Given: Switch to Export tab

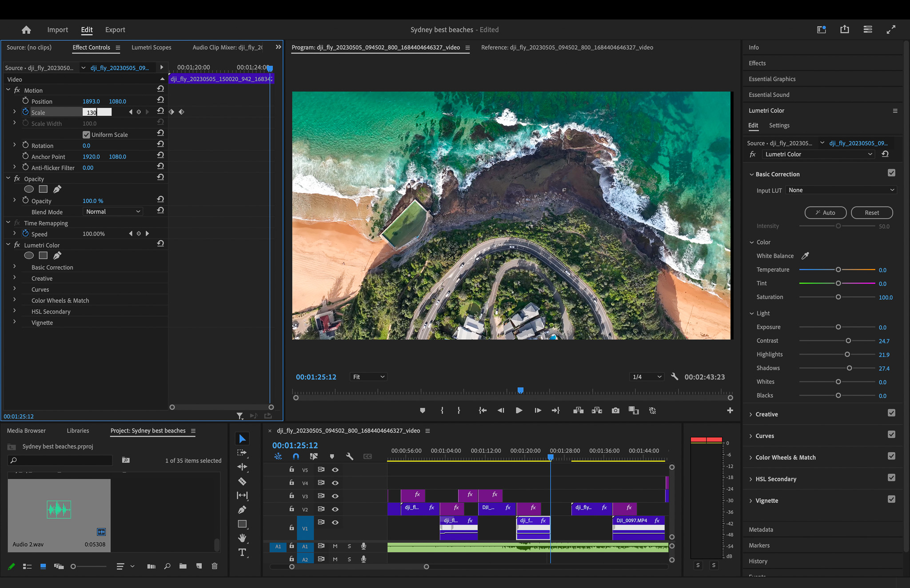Looking at the screenshot, I should (115, 30).
